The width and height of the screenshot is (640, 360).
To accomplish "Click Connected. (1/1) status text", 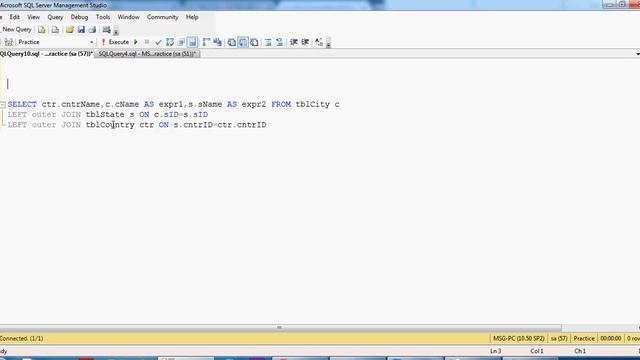I will (x=22, y=339).
